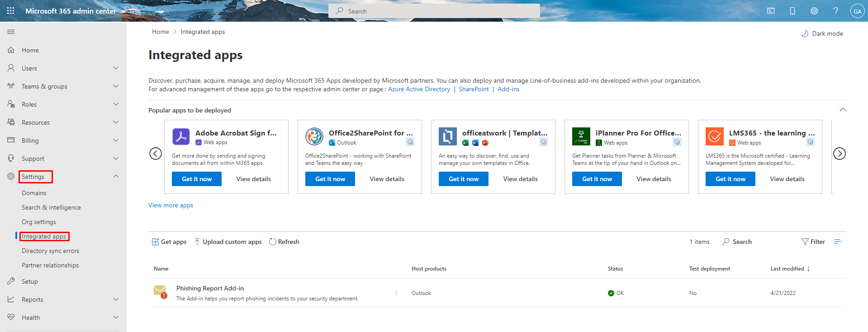Open Domains under Settings
The height and width of the screenshot is (332, 868).
34,193
